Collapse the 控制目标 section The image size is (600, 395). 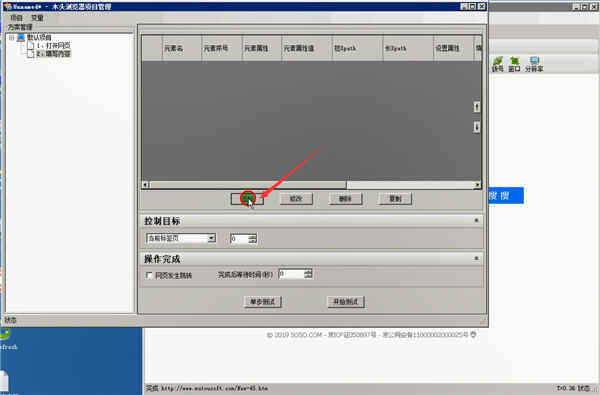pos(476,220)
